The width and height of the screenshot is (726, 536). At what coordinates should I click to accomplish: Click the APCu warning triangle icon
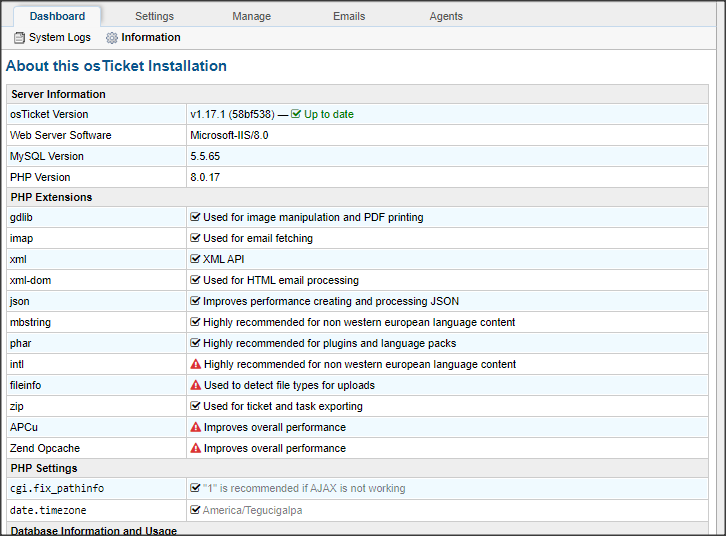click(x=196, y=428)
